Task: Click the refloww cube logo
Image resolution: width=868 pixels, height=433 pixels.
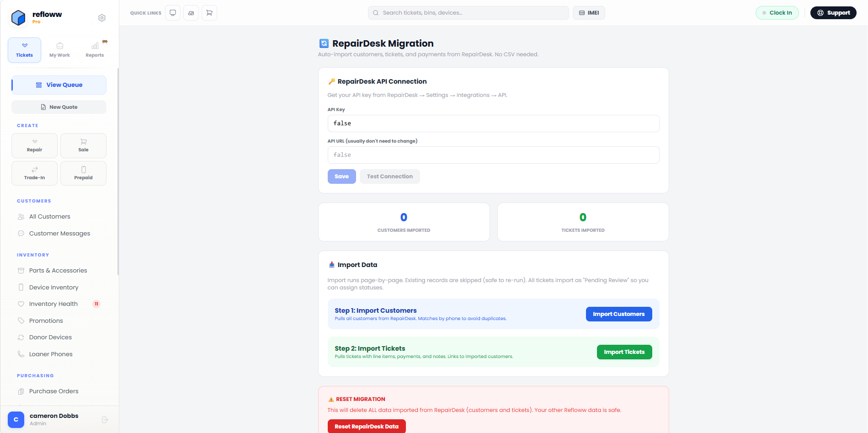Action: pyautogui.click(x=18, y=18)
